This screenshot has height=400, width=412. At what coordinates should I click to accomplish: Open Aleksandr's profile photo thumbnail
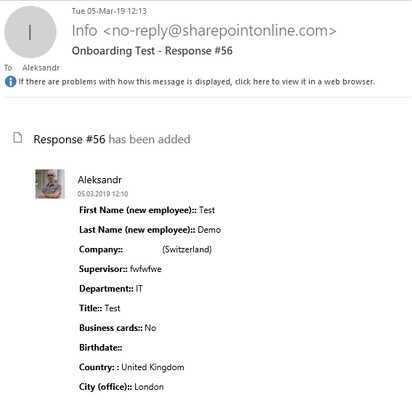point(50,184)
